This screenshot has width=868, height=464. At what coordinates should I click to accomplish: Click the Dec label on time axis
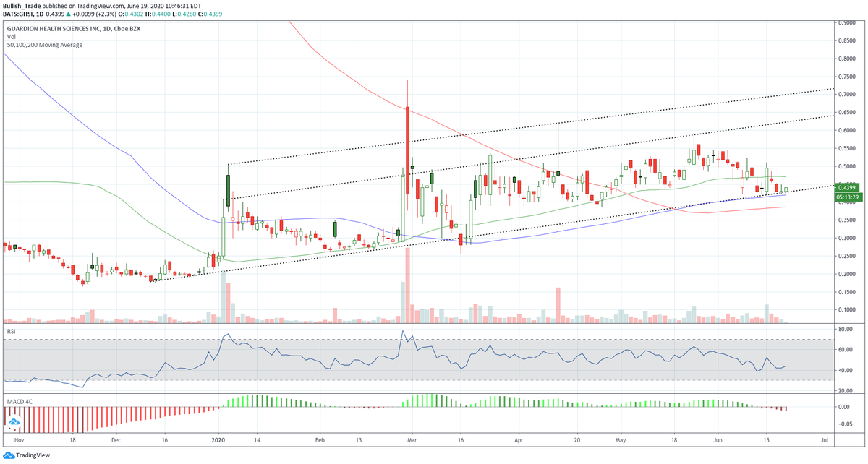pos(116,439)
